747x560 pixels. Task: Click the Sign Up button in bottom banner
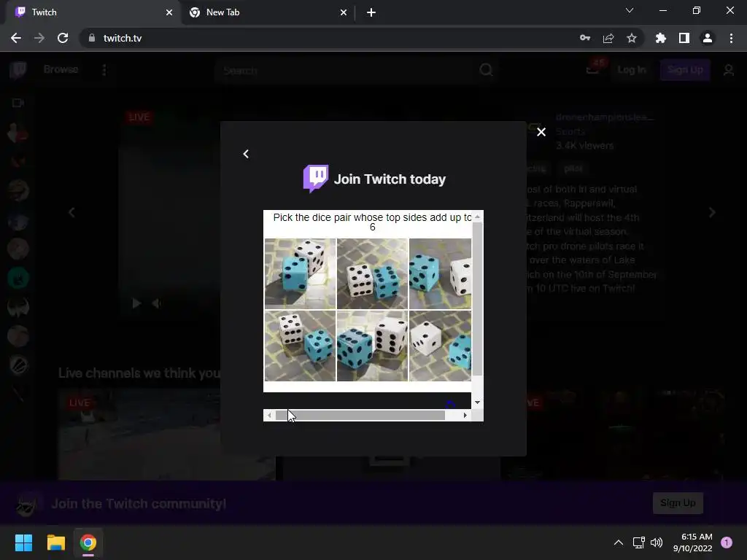pos(678,503)
